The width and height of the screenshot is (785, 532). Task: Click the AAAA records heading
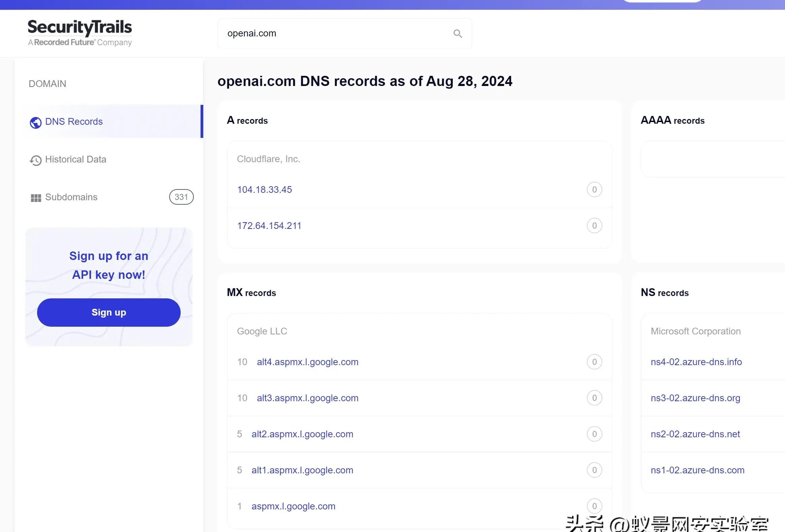click(x=672, y=120)
